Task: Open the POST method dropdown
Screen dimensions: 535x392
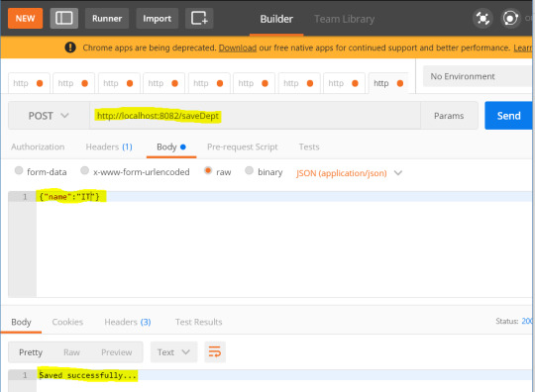Action: [x=49, y=116]
